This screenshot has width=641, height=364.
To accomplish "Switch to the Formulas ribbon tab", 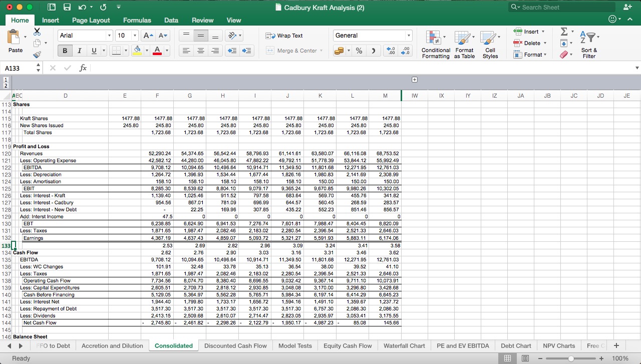I will coord(137,20).
